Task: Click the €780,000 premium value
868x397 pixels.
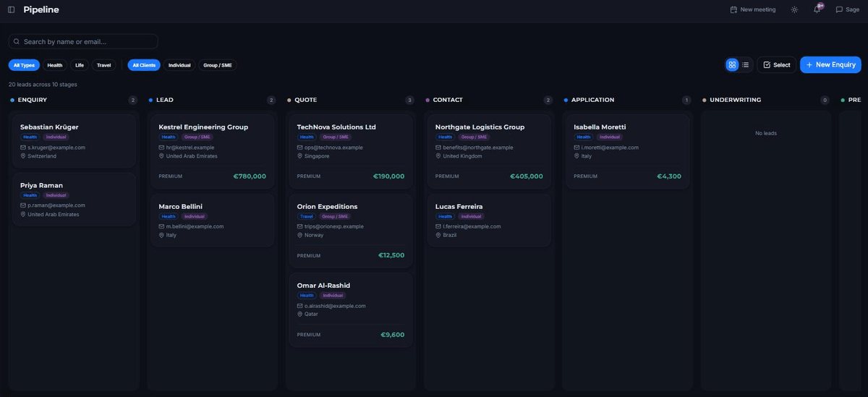Action: point(250,176)
